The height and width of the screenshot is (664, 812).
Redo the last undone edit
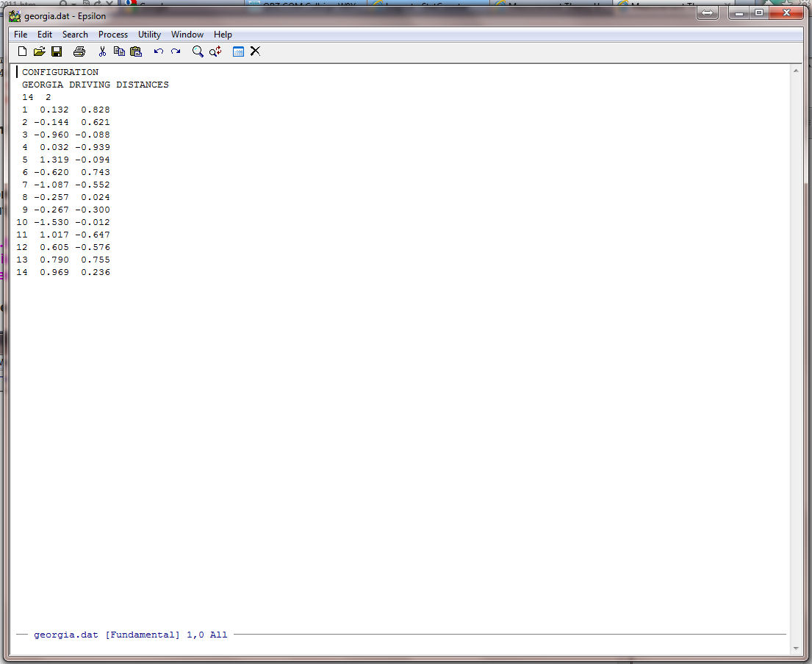tap(176, 51)
